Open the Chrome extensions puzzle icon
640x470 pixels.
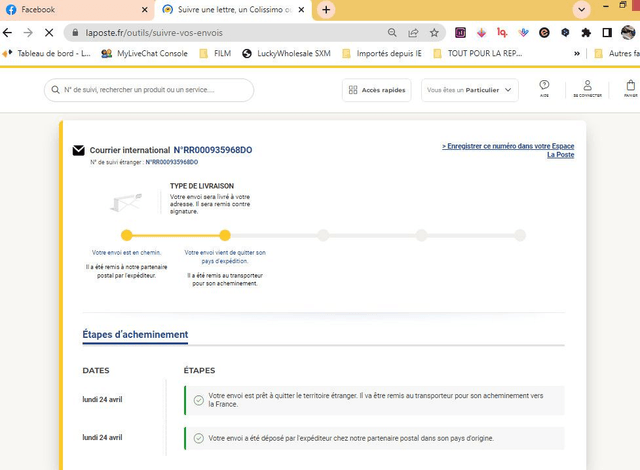(586, 32)
